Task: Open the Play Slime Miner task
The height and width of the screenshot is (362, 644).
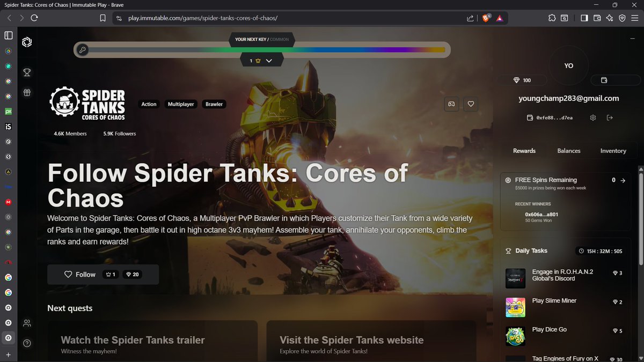Action: click(x=566, y=307)
